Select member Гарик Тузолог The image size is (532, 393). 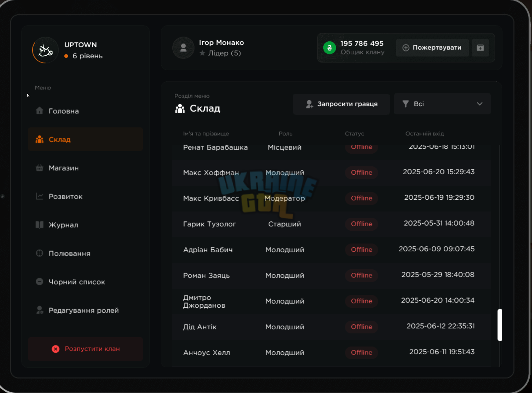[x=210, y=224]
